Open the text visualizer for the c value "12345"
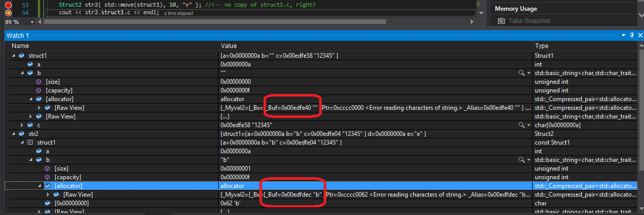The image size is (644, 215). (521, 125)
